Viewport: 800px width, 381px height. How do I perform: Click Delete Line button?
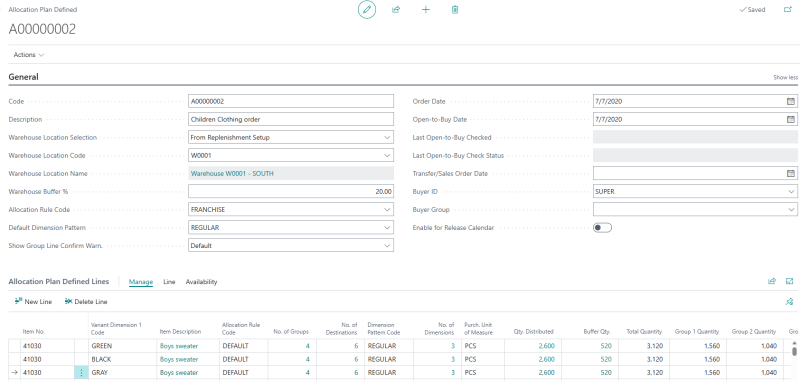point(86,301)
